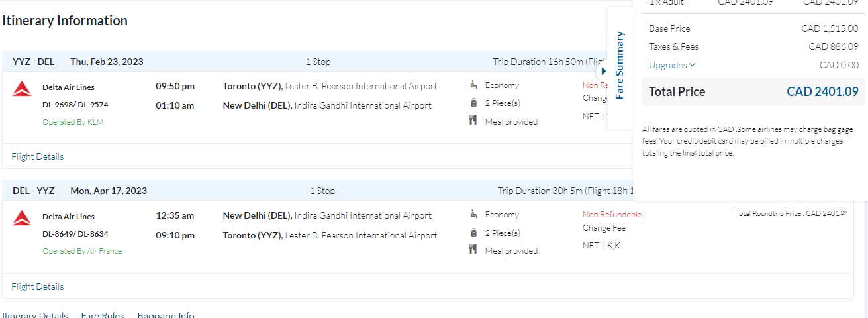This screenshot has width=868, height=318.
Task: Click baggage icon on return flight
Action: pos(473,233)
